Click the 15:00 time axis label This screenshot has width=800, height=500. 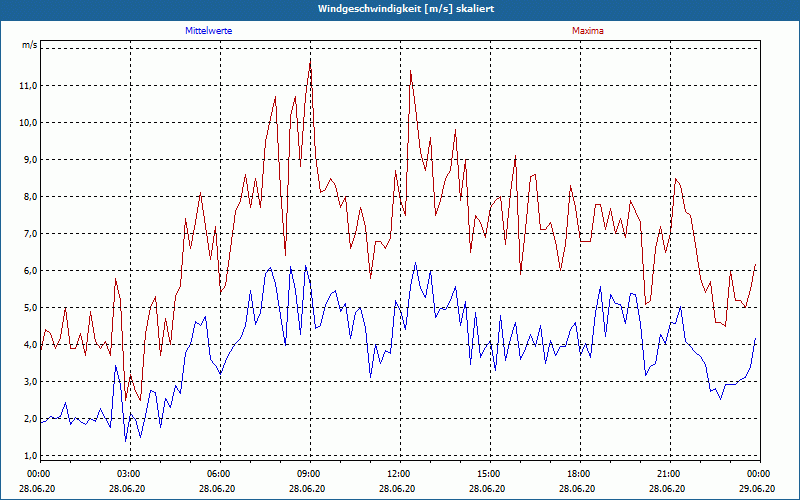click(x=490, y=474)
